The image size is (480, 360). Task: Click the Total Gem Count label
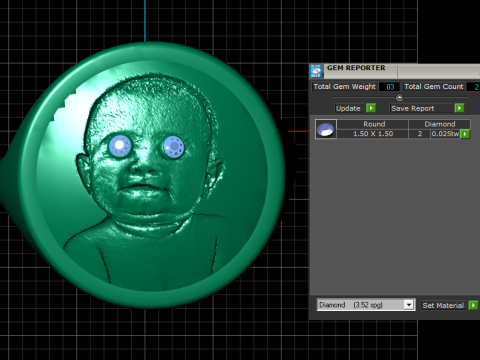pos(434,87)
